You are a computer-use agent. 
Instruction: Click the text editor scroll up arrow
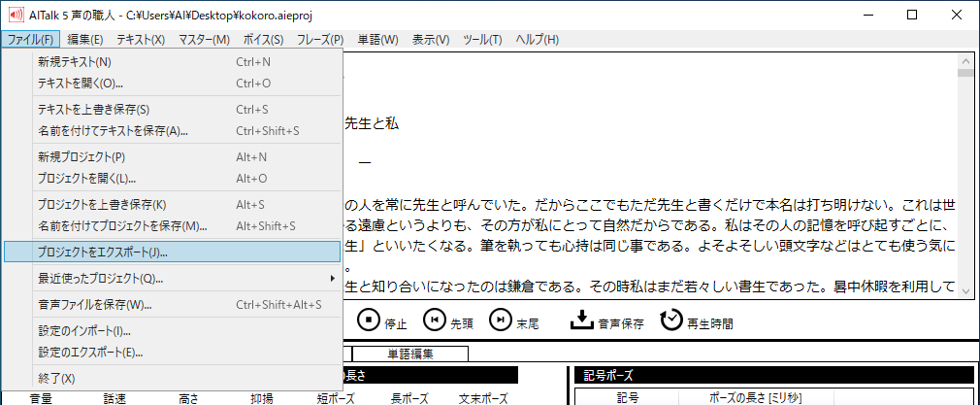(965, 61)
